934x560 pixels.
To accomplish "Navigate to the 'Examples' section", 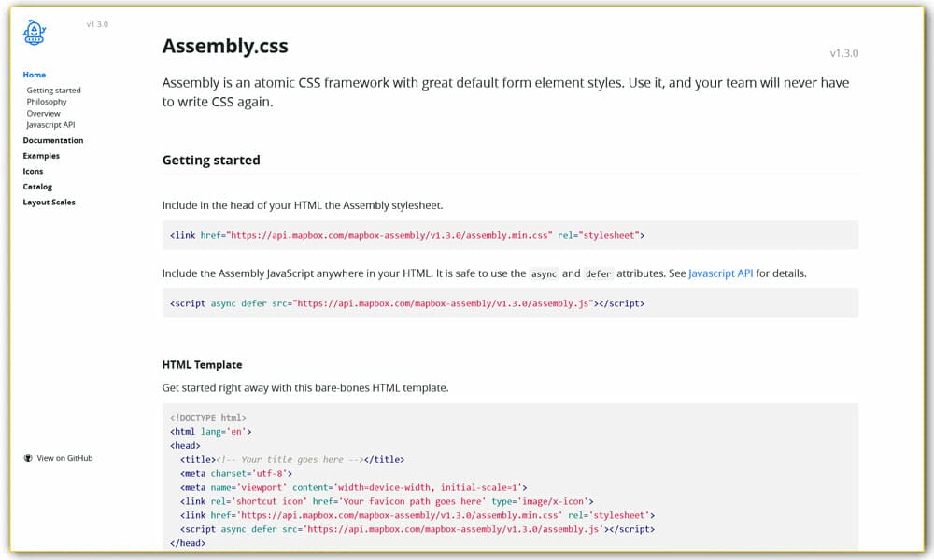I will pyautogui.click(x=41, y=156).
